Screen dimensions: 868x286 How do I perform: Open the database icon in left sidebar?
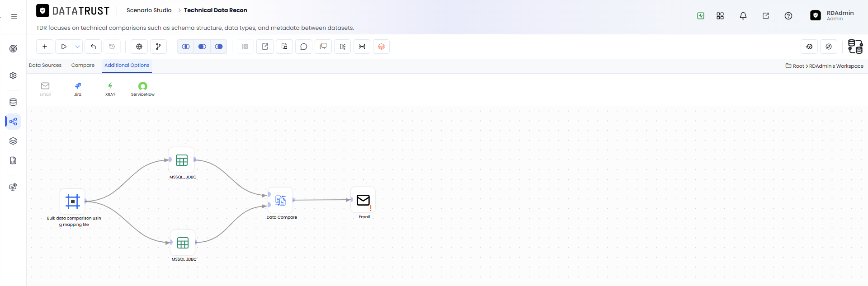(x=13, y=102)
